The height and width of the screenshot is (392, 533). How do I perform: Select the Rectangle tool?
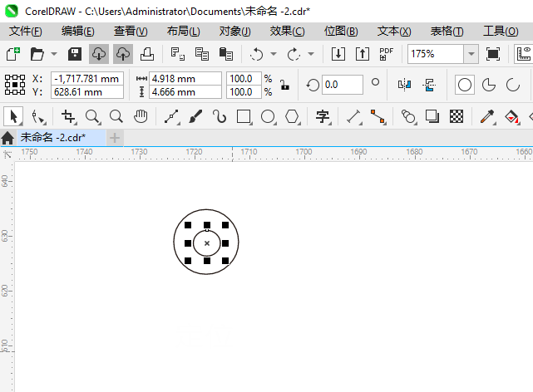tap(244, 117)
